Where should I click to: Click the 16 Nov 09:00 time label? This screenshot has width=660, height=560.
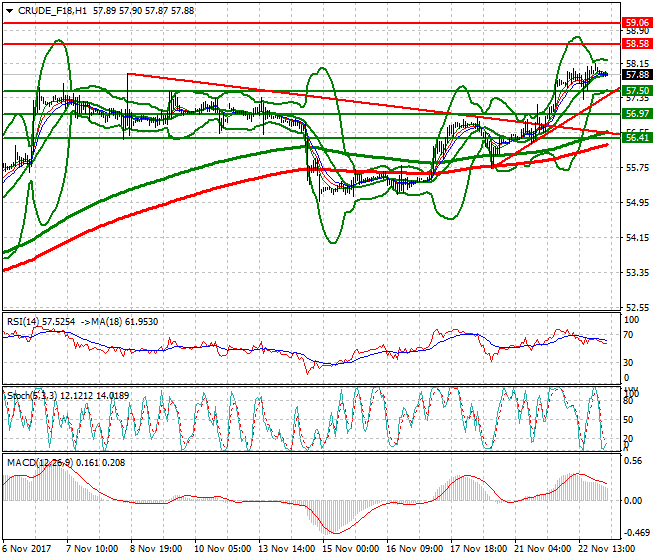[414, 549]
